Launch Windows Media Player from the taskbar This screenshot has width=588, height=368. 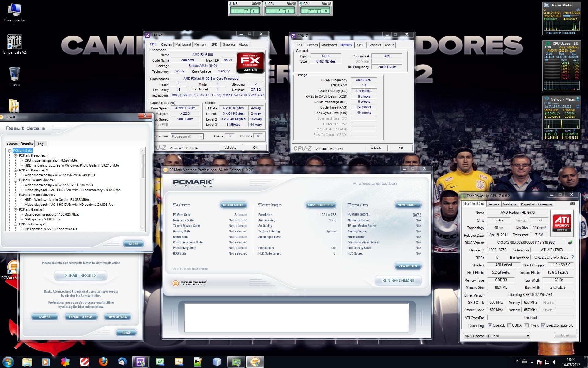coord(46,362)
